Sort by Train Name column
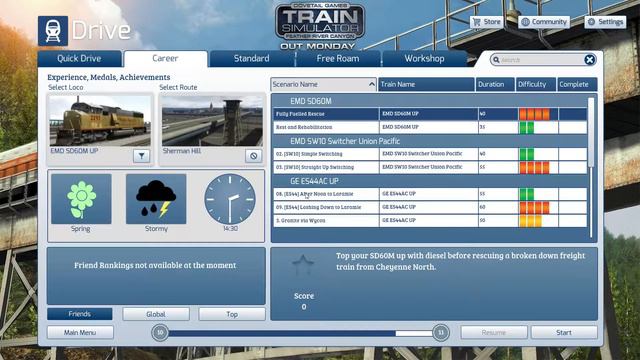The height and width of the screenshot is (360, 640). point(426,84)
